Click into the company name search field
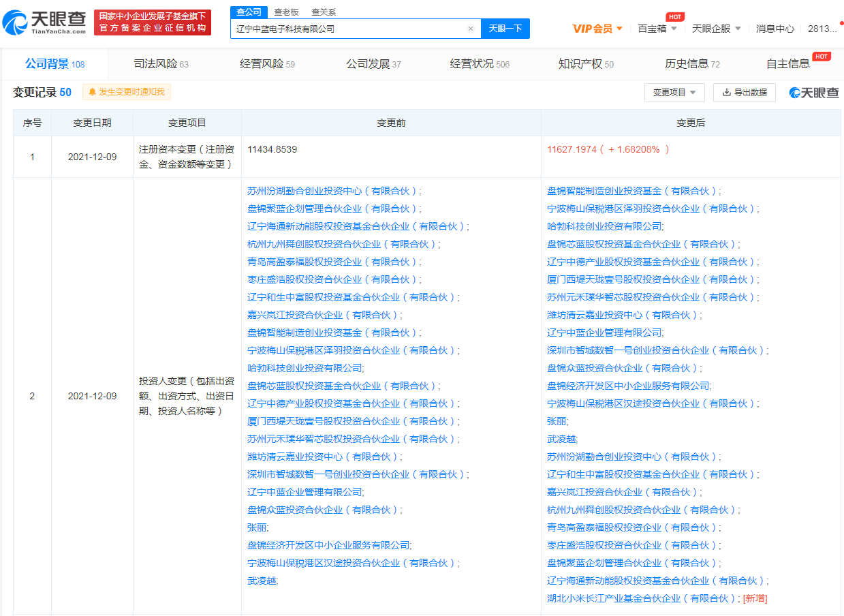844x616 pixels. (347, 29)
